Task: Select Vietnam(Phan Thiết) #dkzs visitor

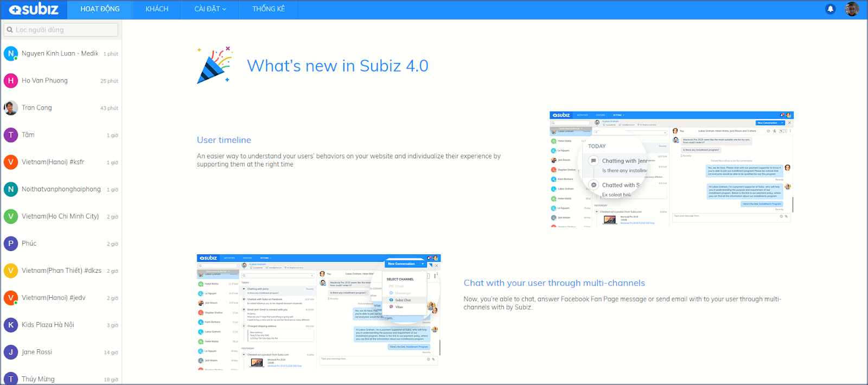Action: (61, 271)
